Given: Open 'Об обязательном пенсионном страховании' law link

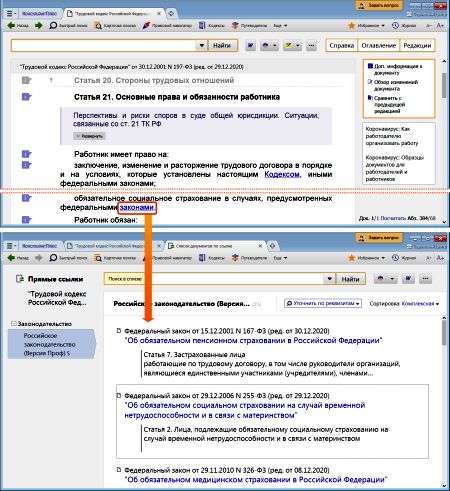Looking at the screenshot, I should coord(253,340).
